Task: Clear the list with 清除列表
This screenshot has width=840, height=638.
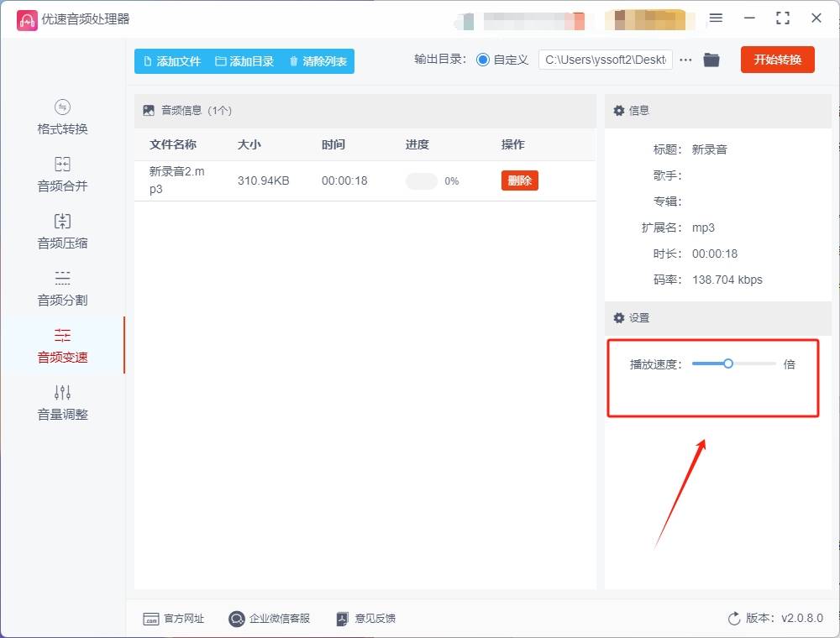Action: pyautogui.click(x=318, y=61)
